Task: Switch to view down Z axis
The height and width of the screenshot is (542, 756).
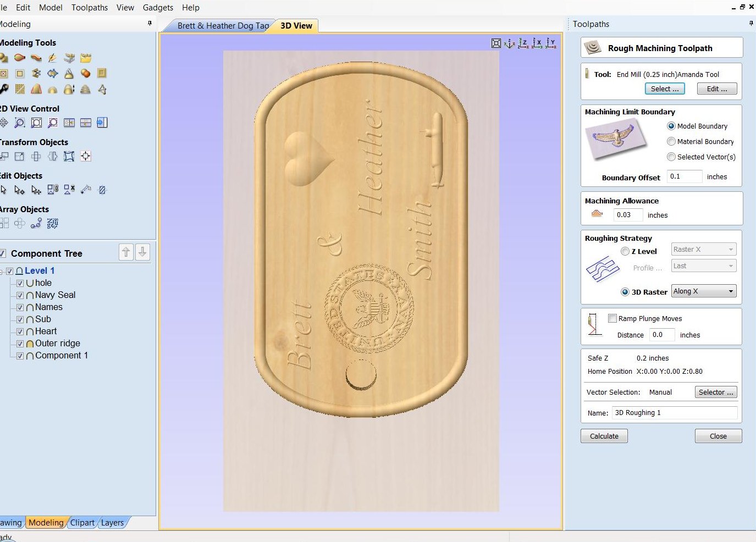Action: [x=523, y=43]
